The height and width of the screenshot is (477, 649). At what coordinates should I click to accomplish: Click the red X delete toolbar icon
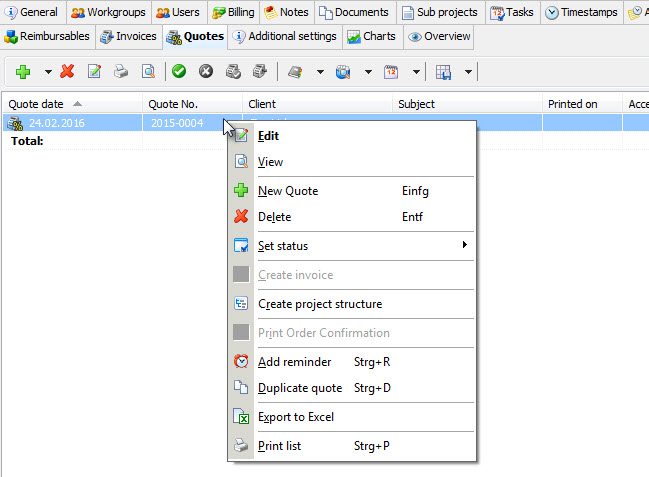pos(68,72)
